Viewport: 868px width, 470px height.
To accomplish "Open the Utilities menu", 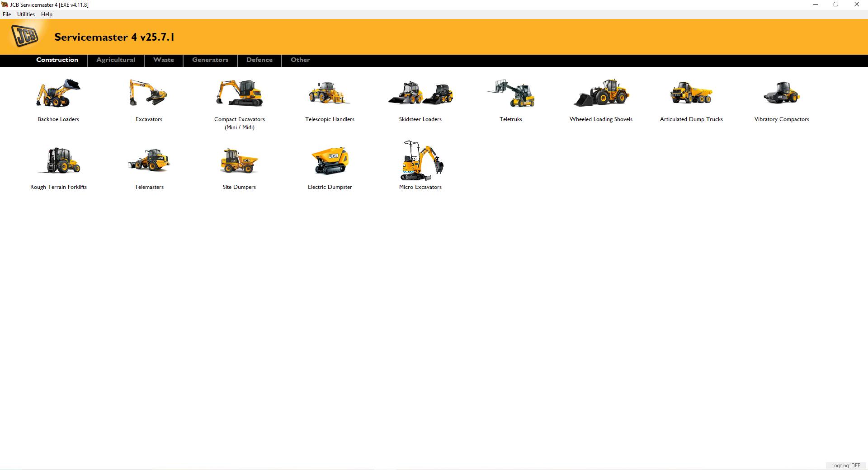I will (26, 14).
